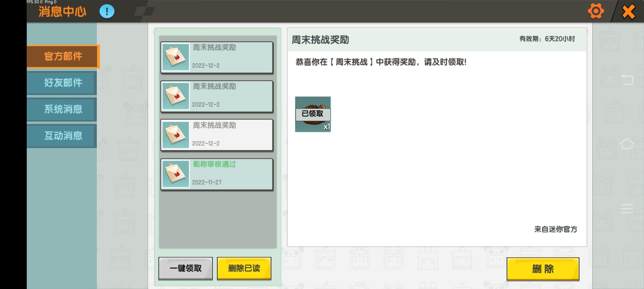Click the blue exclamation info icon
This screenshot has height=289, width=644.
point(107,11)
